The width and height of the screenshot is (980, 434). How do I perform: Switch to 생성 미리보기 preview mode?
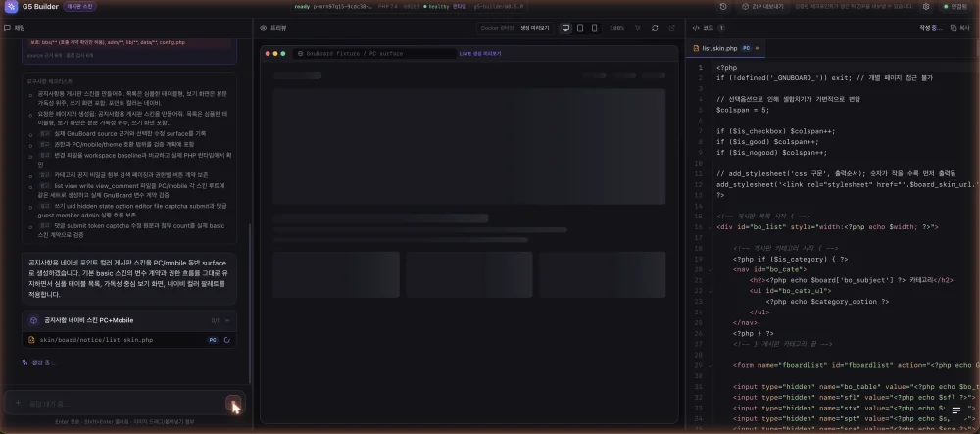pyautogui.click(x=534, y=28)
